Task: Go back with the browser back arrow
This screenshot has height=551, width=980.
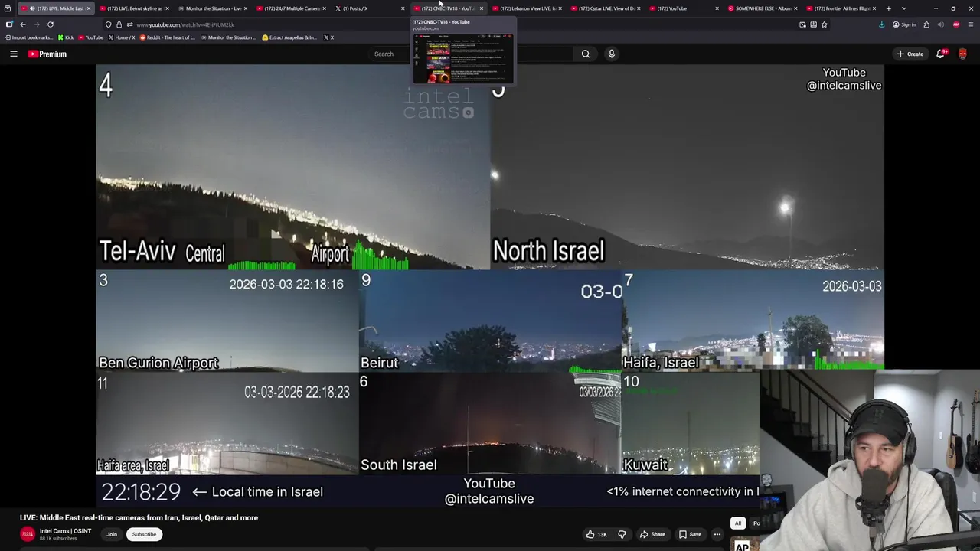Action: point(23,24)
